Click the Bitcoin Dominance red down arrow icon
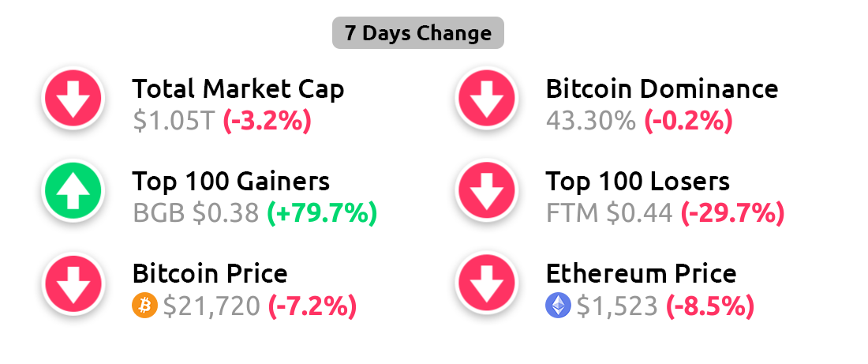The height and width of the screenshot is (364, 868). pos(487,97)
